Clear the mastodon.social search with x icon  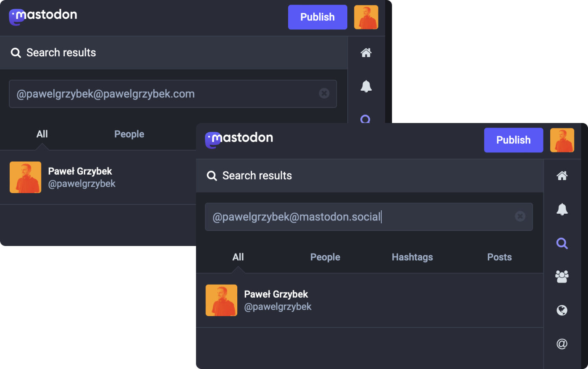point(520,216)
